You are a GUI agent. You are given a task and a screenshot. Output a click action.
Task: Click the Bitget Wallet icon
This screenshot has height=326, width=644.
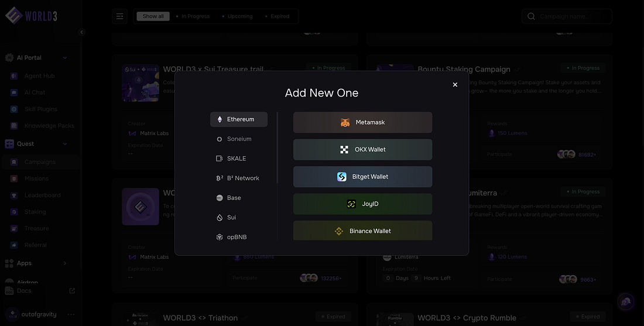(x=342, y=177)
